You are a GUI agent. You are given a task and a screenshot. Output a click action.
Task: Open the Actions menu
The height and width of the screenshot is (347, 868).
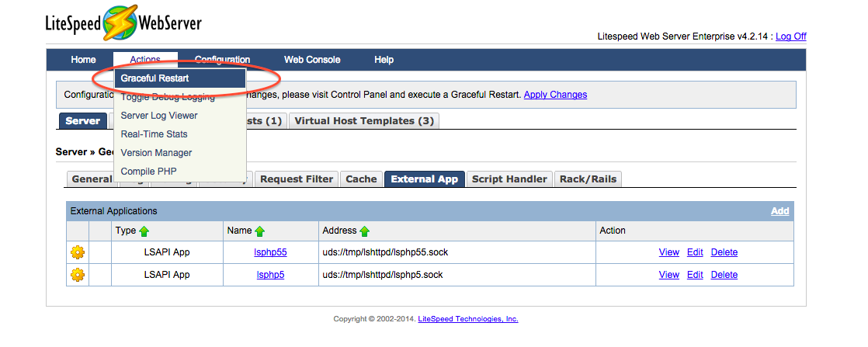pyautogui.click(x=145, y=60)
